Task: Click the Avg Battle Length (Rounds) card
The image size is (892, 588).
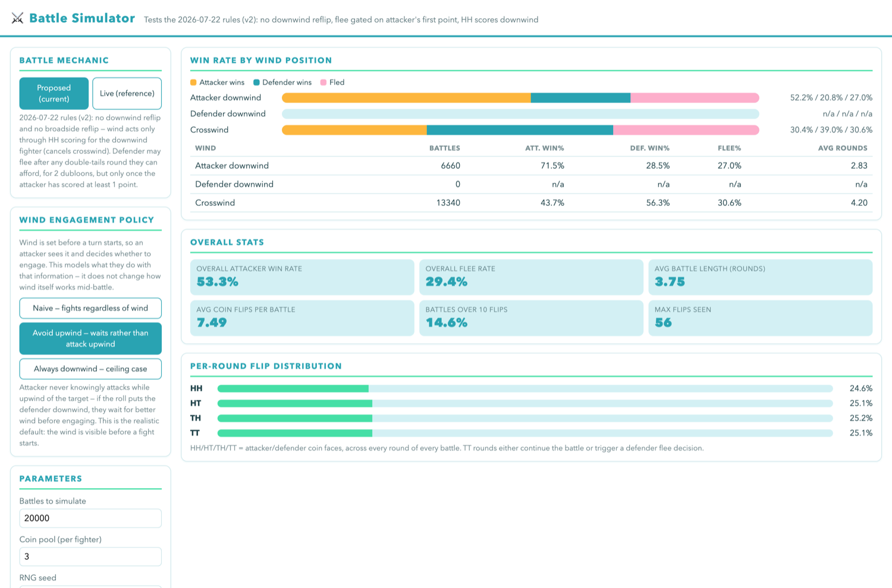Action: [x=761, y=277]
